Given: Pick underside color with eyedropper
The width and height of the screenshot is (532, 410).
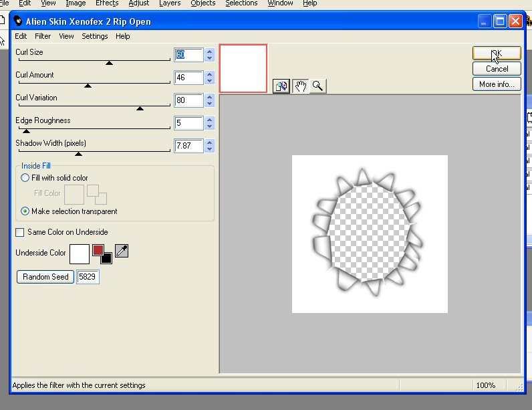Looking at the screenshot, I should coord(122,251).
